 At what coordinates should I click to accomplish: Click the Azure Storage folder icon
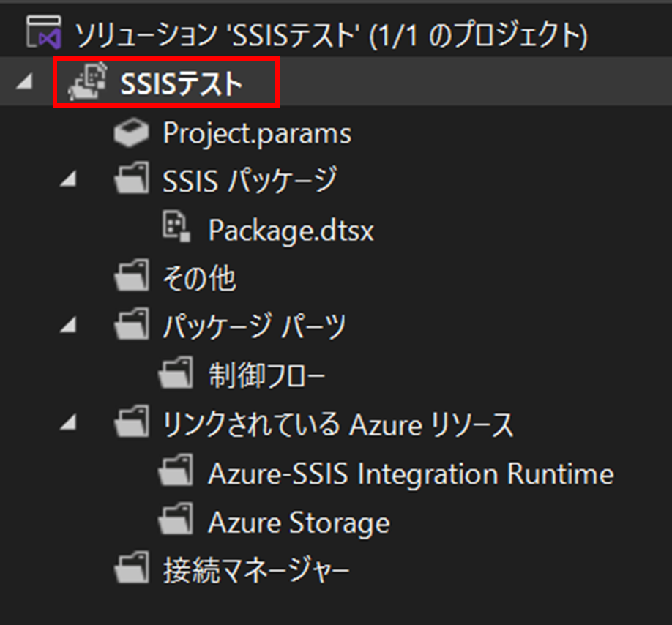[x=176, y=519]
